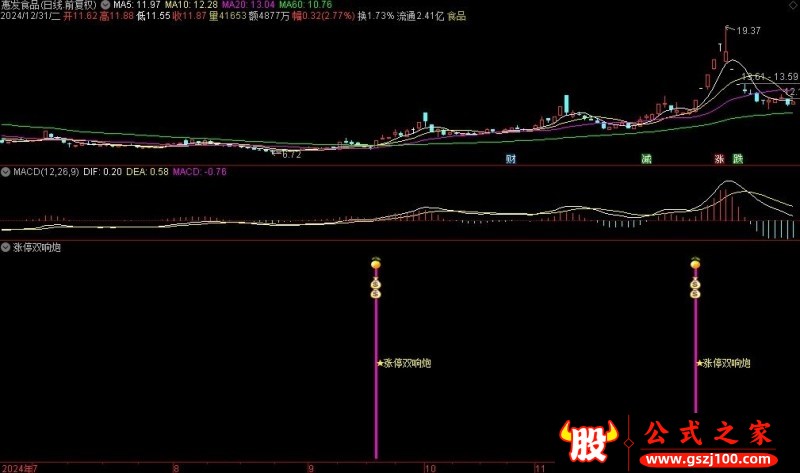Click the green 减 marker icon
This screenshot has width=800, height=473.
coord(646,159)
